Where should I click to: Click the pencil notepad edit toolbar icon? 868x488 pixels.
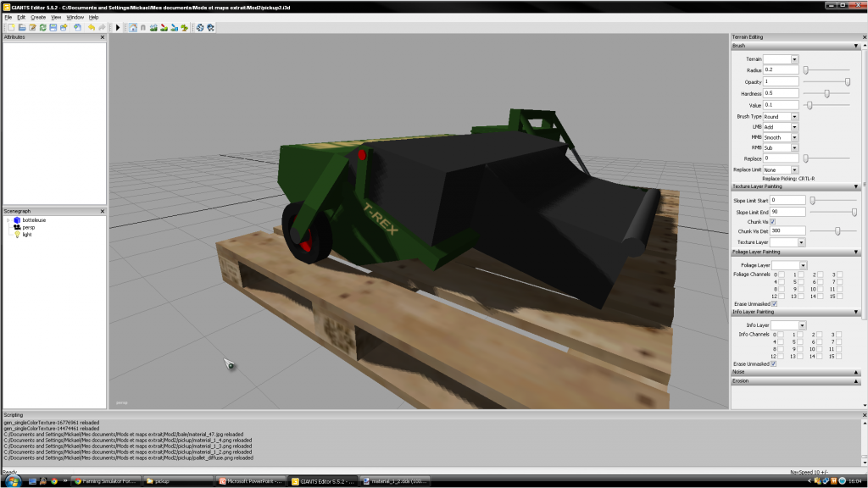click(33, 28)
